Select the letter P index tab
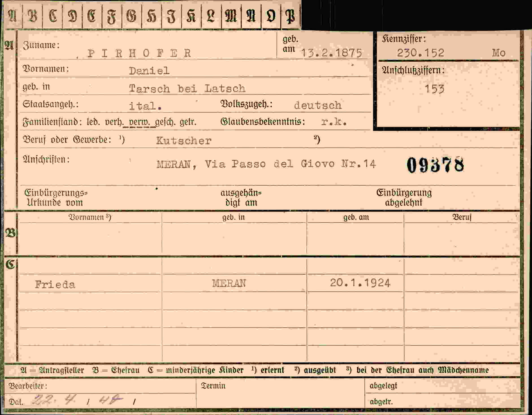The image size is (532, 415). tap(291, 16)
